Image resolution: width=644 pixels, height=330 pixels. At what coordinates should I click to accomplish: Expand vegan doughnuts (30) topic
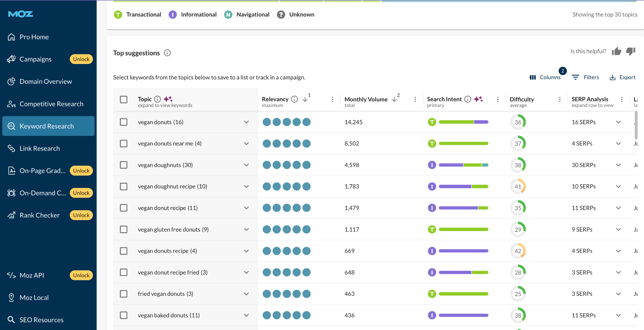[x=246, y=165]
